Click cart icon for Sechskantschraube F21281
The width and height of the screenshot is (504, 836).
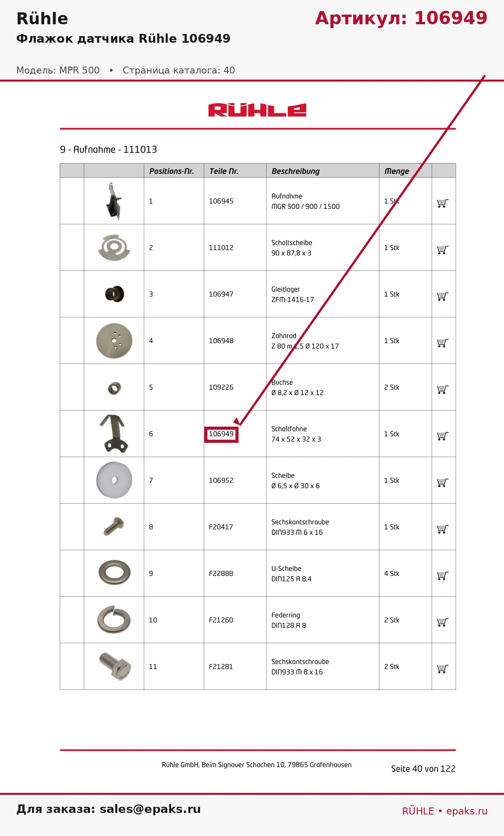click(443, 669)
